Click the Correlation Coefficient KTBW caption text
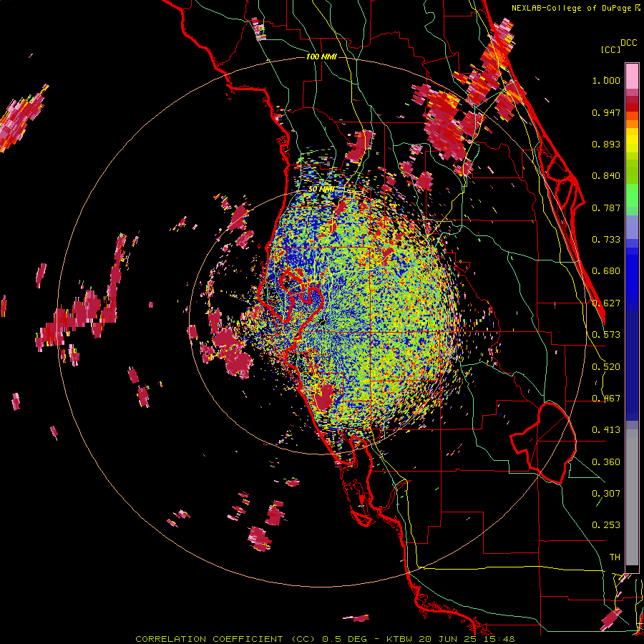644x644 pixels. point(325,639)
